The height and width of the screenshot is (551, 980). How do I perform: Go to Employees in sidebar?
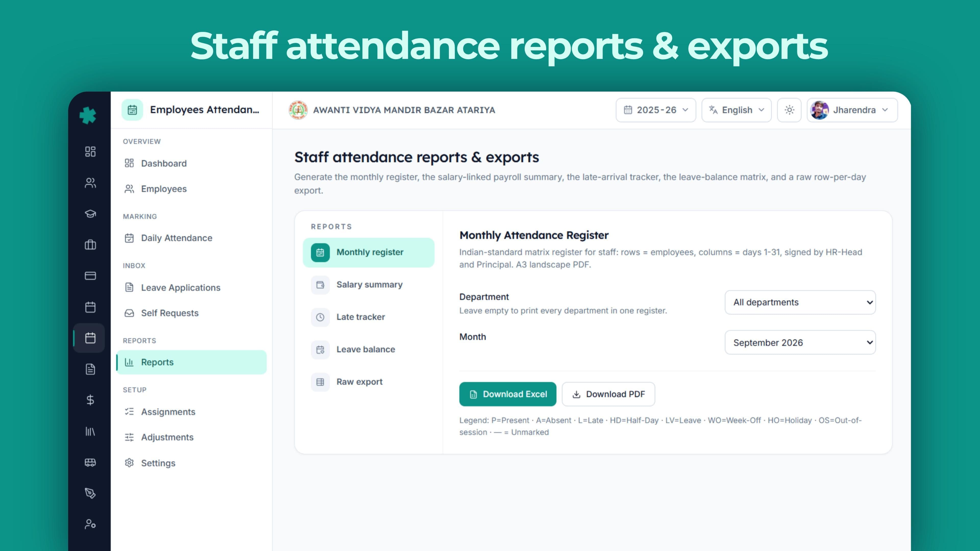click(x=191, y=189)
